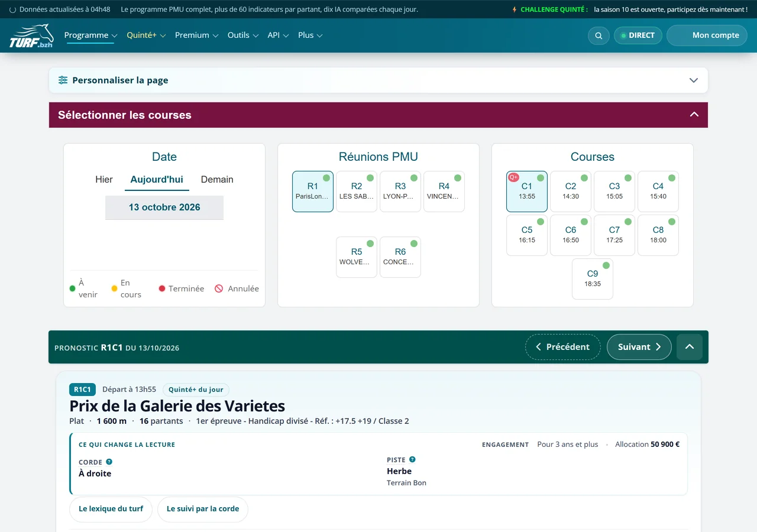Open Le suivi par la corde link
Image resolution: width=757 pixels, height=532 pixels.
203,509
